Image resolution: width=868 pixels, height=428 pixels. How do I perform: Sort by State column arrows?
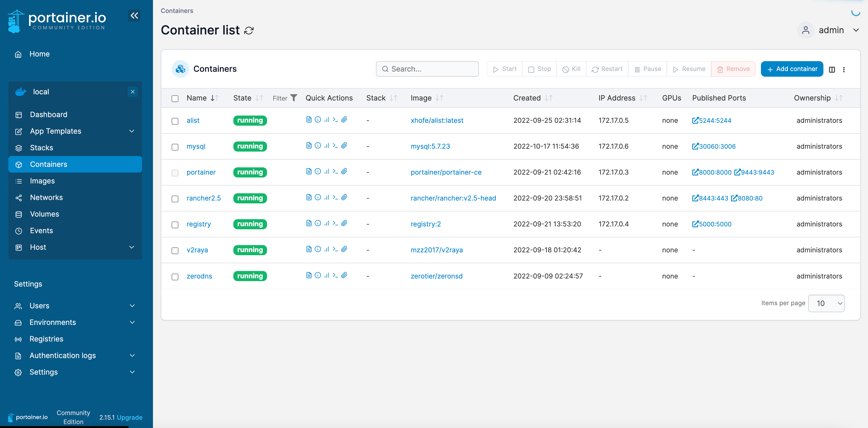[x=259, y=98]
